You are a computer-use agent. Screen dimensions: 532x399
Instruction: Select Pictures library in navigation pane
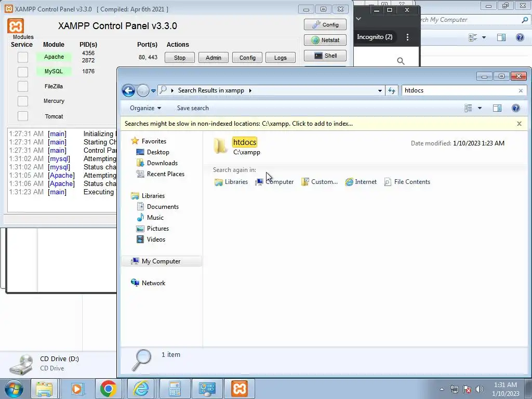153,229
